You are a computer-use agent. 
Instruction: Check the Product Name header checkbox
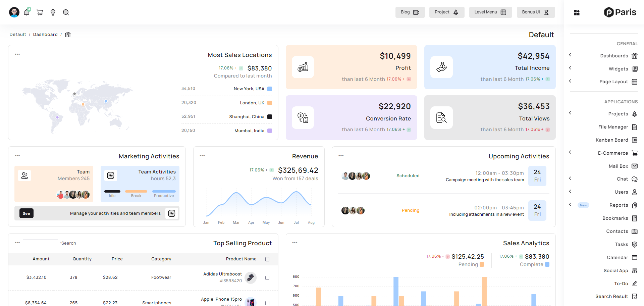coord(267,259)
